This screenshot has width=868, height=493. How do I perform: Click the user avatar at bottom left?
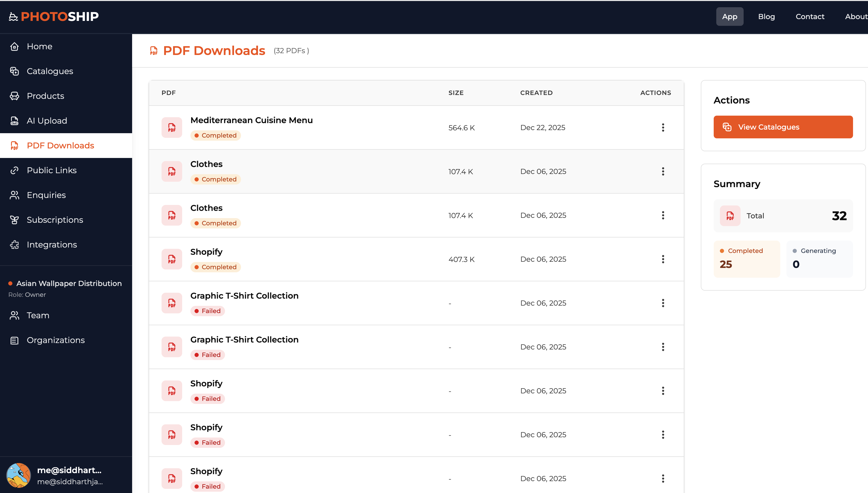click(x=19, y=475)
